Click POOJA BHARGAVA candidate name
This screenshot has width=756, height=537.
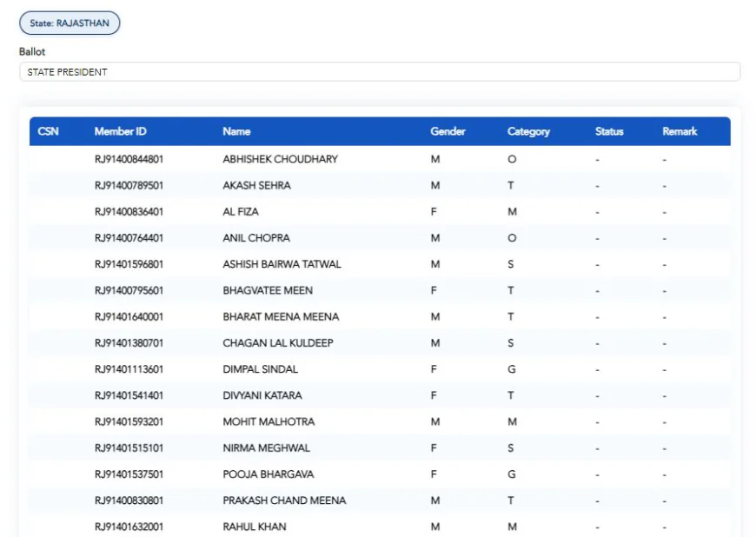[268, 474]
